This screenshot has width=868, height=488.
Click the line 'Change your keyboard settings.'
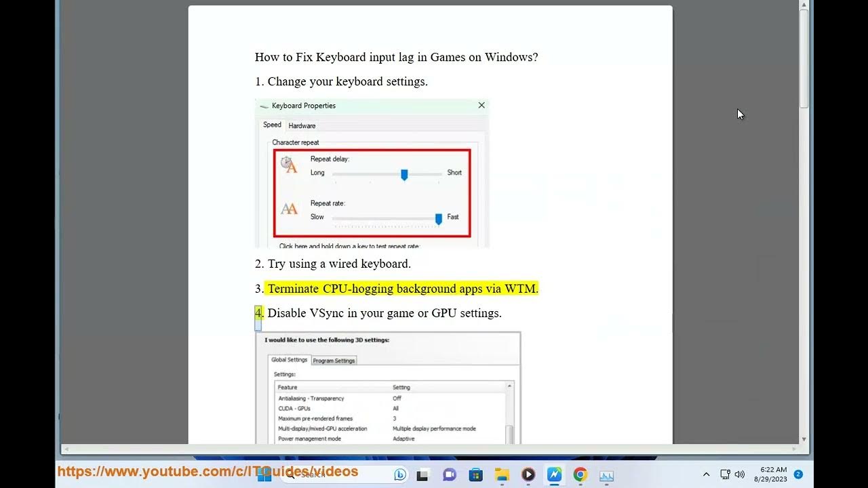click(x=347, y=81)
